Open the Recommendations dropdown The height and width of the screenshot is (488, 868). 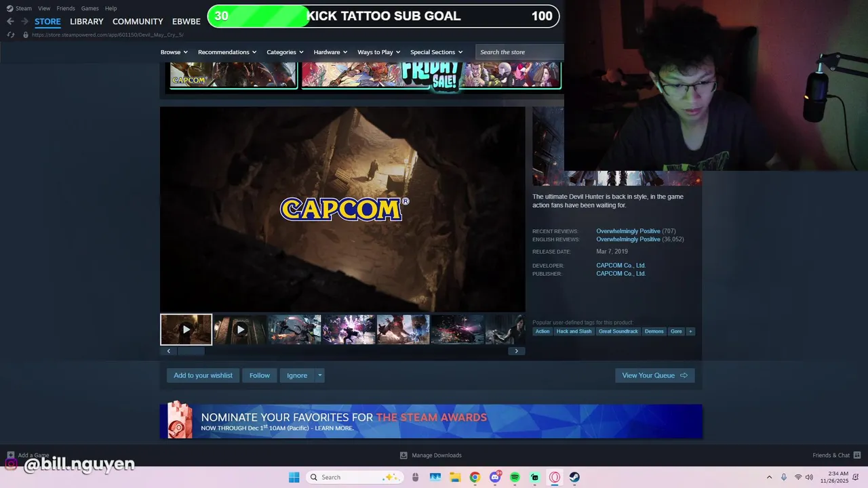[x=227, y=52]
